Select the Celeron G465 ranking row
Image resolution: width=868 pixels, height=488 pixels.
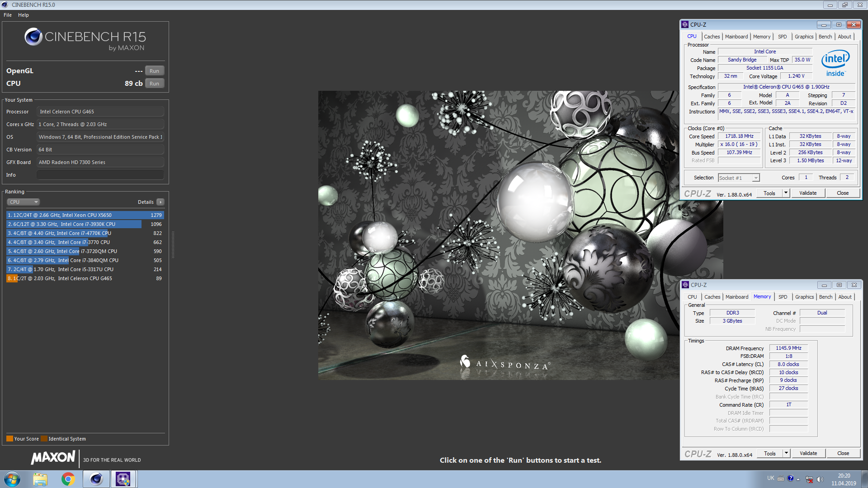(85, 278)
